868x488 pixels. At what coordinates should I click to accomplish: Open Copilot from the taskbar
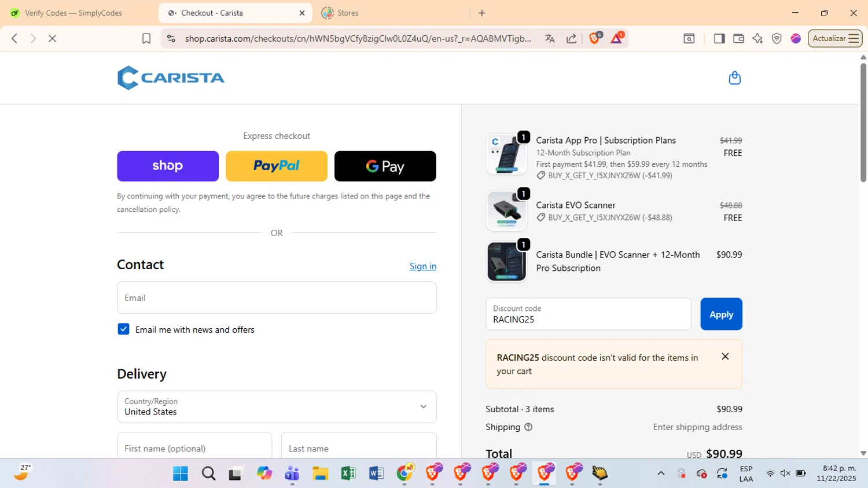click(264, 474)
